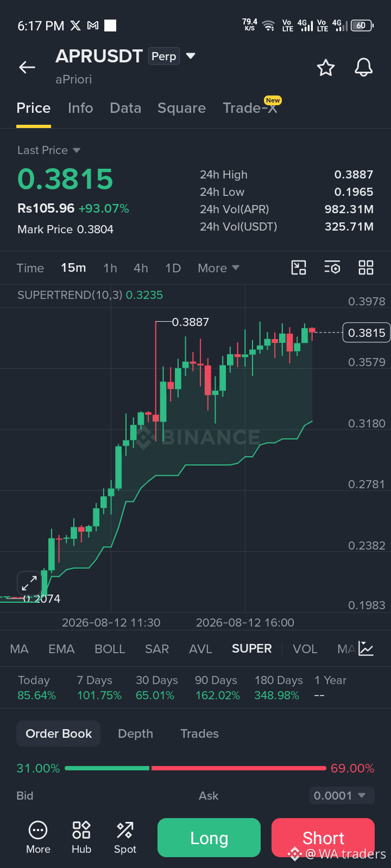Enable the SAR indicator
The width and height of the screenshot is (391, 868).
click(x=157, y=649)
